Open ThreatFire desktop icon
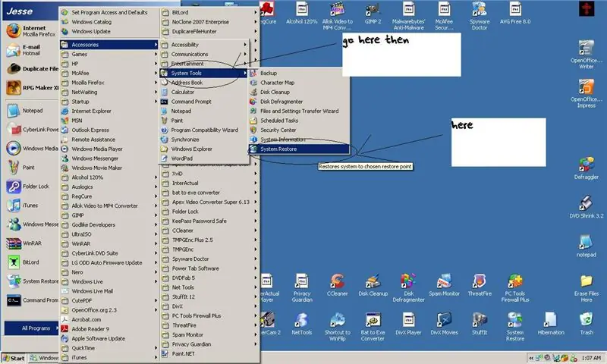Viewport: 607px width, 364px height. 480,285
